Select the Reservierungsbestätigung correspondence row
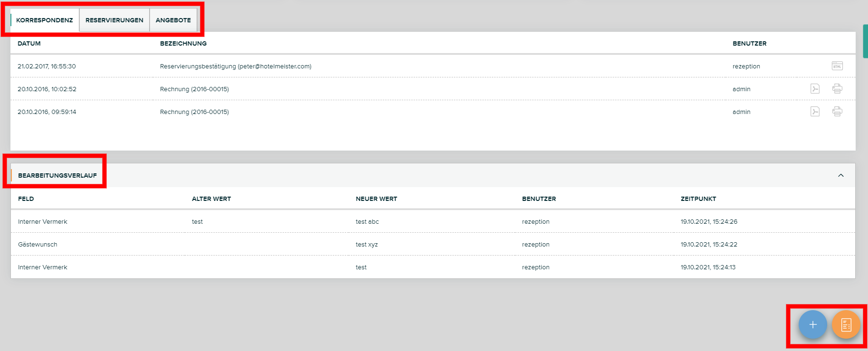This screenshot has height=351, width=868. point(236,66)
